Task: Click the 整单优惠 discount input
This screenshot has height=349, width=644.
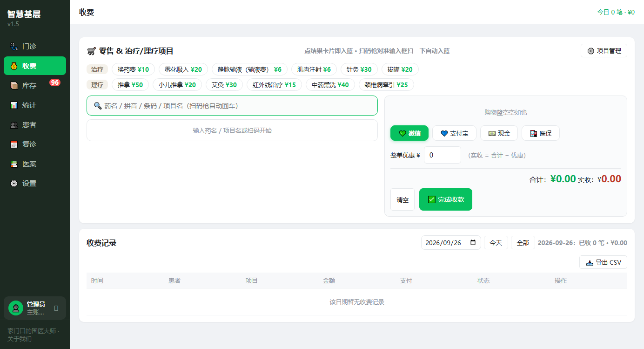Action: [443, 155]
